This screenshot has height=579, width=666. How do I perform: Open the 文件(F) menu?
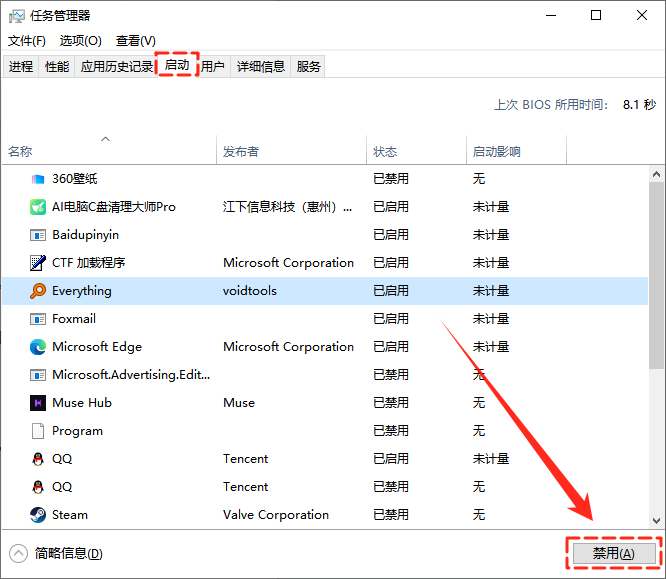tap(27, 41)
